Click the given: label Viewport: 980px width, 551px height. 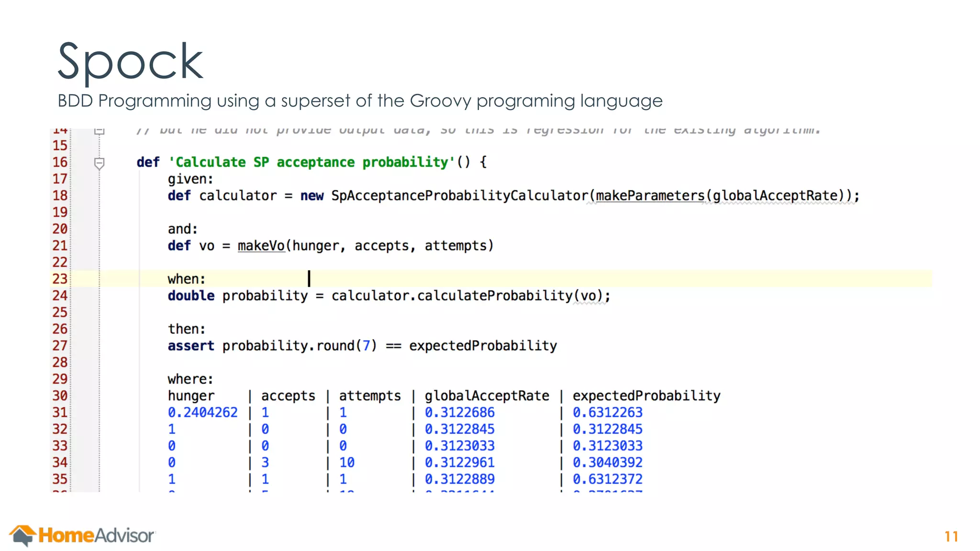190,179
